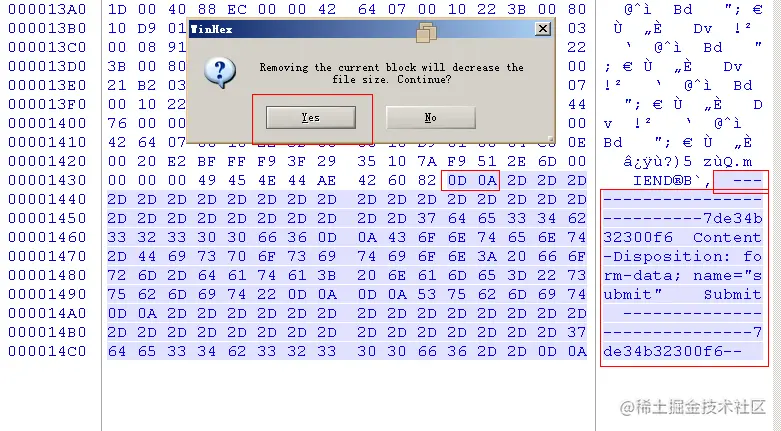
Task: Click 'Content' text in text column
Action: click(727, 237)
